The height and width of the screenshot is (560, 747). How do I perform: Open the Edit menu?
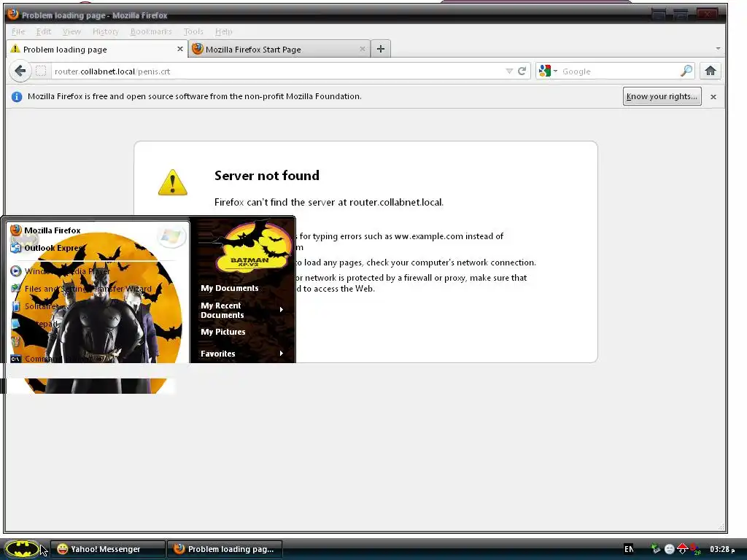click(43, 31)
